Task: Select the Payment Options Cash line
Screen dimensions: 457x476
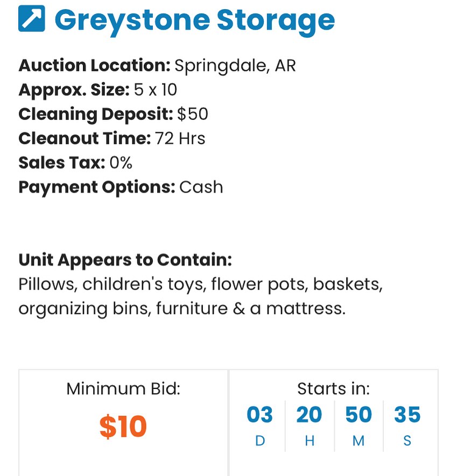Action: [x=121, y=187]
